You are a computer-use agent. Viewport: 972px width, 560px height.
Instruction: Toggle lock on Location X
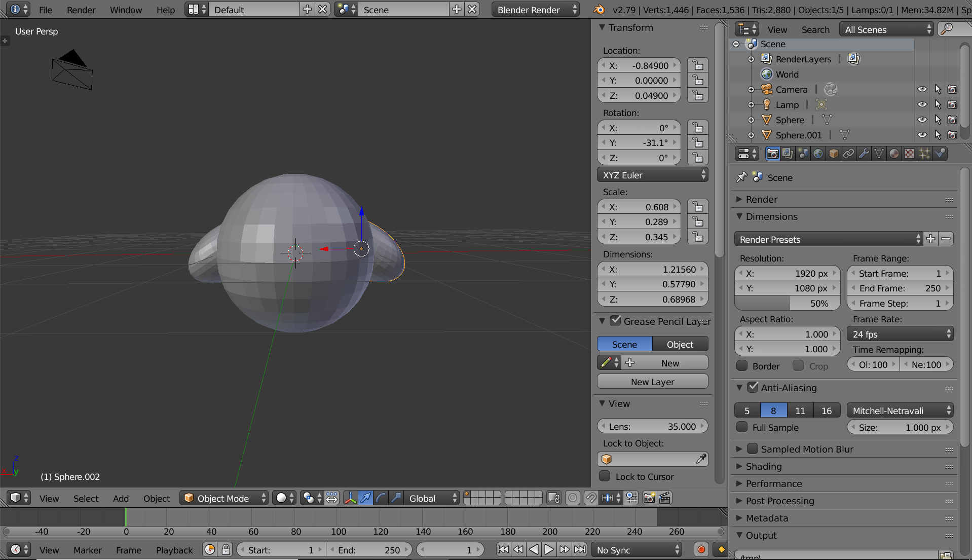pyautogui.click(x=698, y=65)
